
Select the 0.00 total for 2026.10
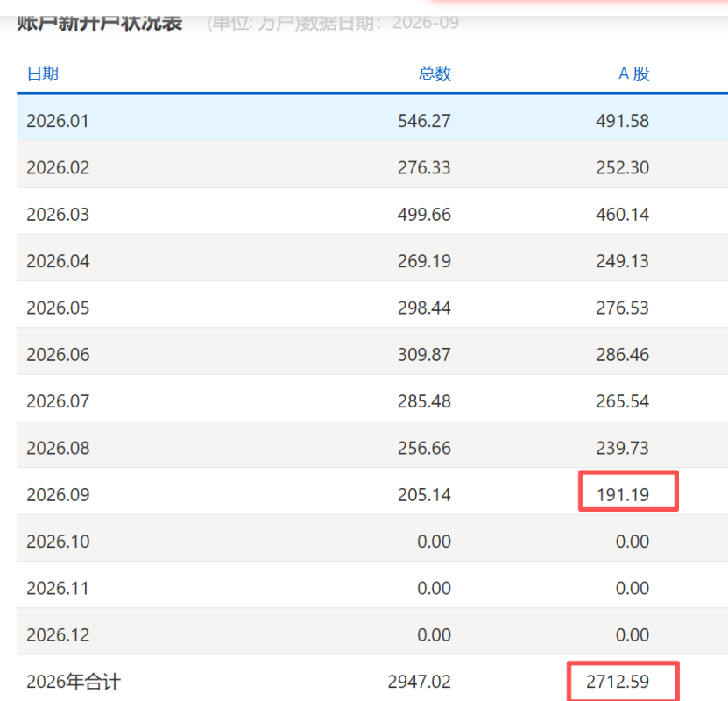pyautogui.click(x=435, y=542)
